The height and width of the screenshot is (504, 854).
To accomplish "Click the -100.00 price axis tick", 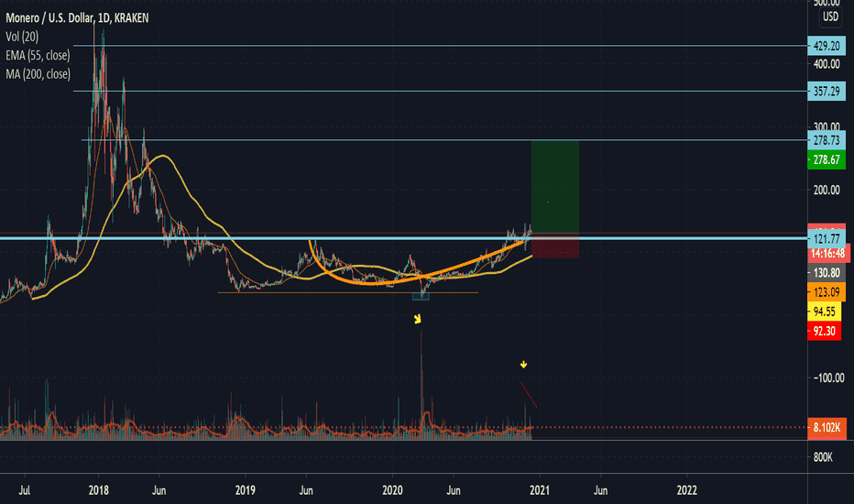I will pos(828,378).
